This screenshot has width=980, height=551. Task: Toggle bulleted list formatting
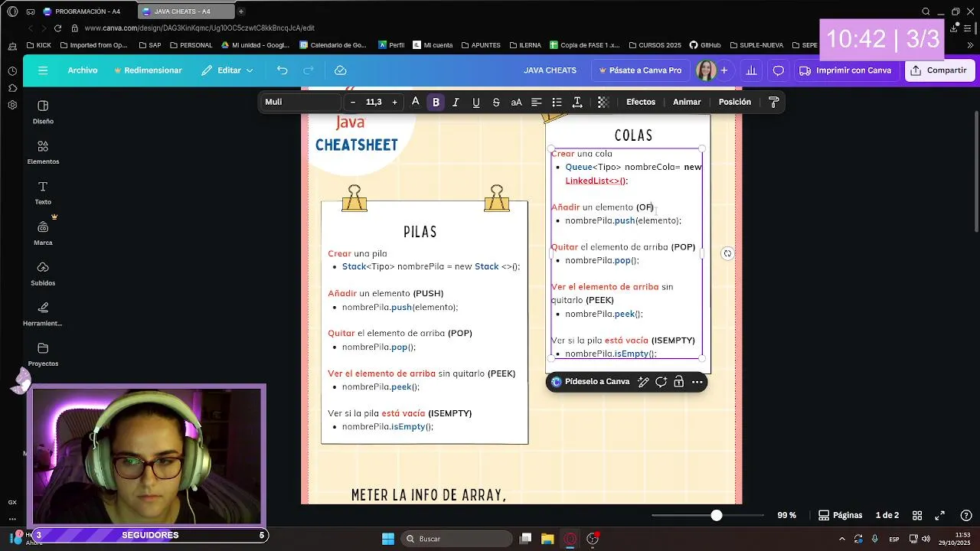pos(557,102)
